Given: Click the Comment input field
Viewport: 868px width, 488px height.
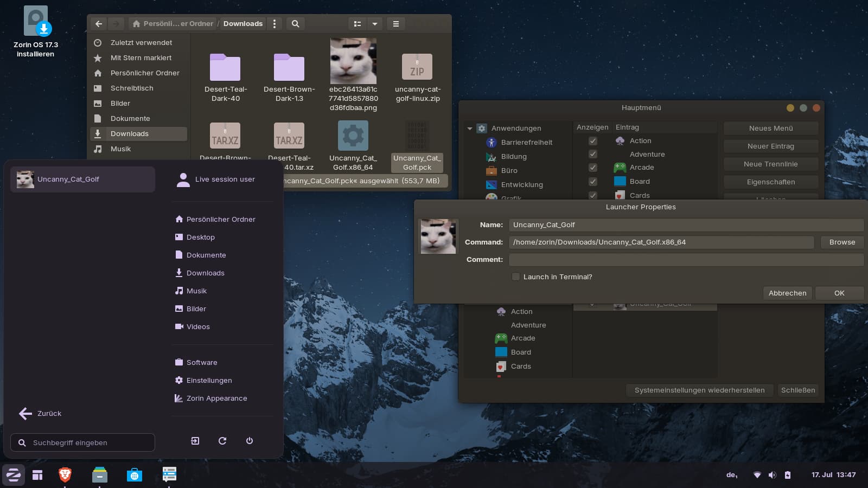Looking at the screenshot, I should pos(686,260).
